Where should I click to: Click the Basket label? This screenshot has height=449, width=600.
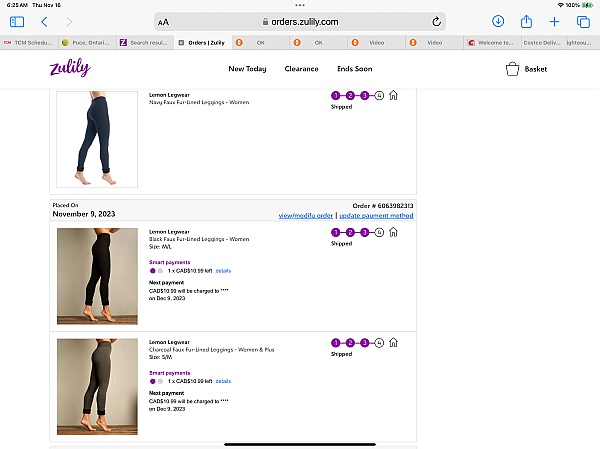tap(536, 69)
